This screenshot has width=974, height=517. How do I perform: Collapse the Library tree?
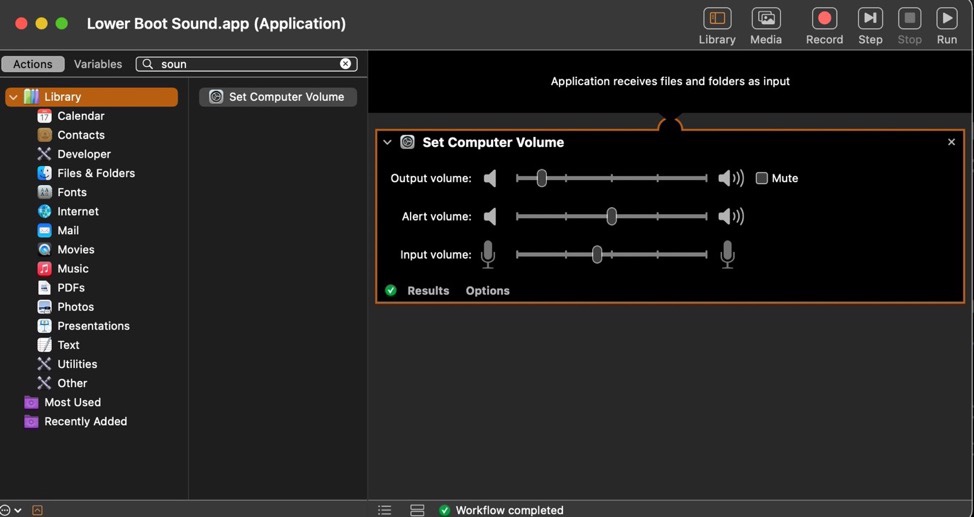[13, 97]
